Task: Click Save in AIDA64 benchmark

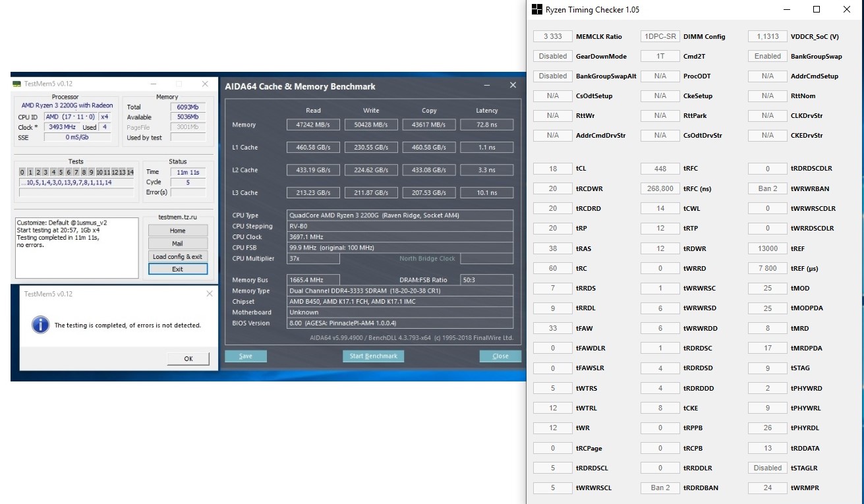Action: click(x=246, y=356)
